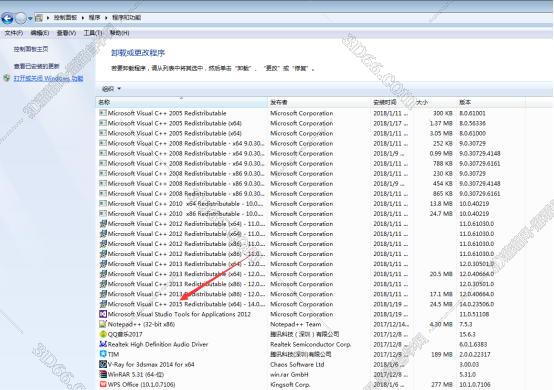Click icon of Visual C++ 2013 (x64) 20.5 MB row
554x390 pixels.
pyautogui.click(x=103, y=274)
